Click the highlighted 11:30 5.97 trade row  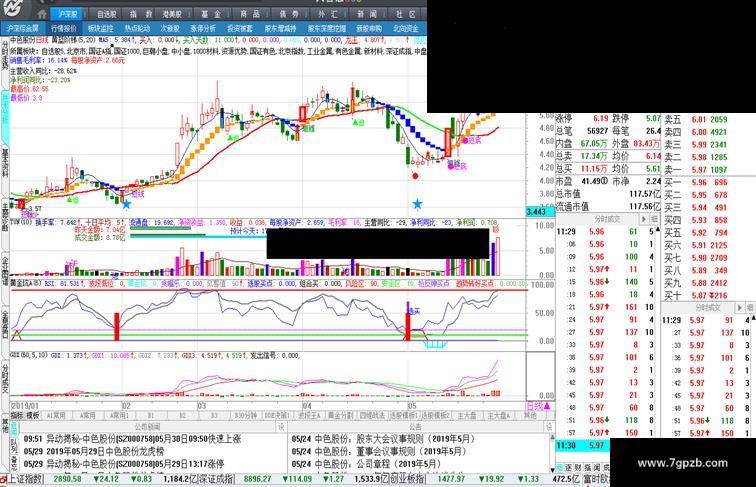[583, 445]
